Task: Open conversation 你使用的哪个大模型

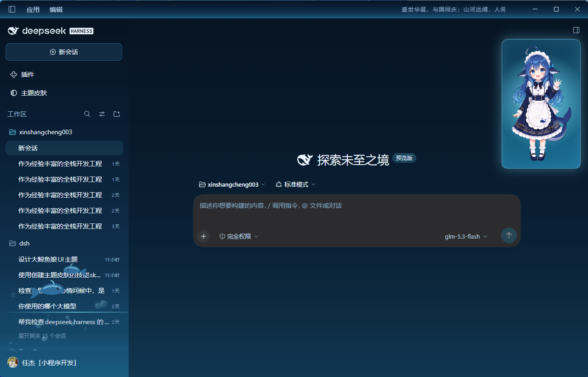Action: click(64, 306)
